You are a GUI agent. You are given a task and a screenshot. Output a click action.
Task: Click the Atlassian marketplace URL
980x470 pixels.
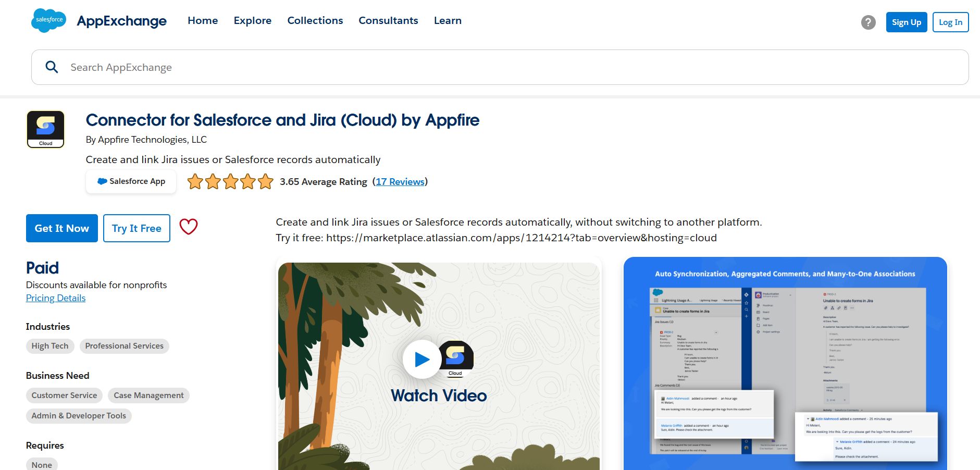521,238
